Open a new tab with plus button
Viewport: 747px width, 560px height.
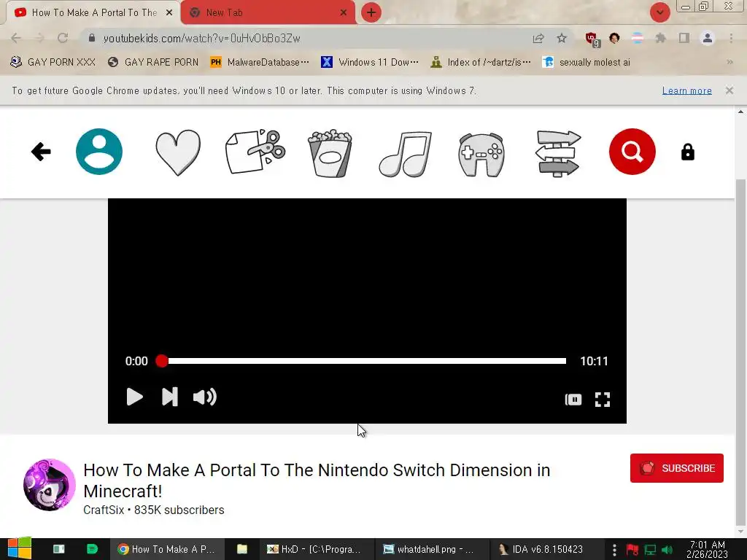[371, 13]
